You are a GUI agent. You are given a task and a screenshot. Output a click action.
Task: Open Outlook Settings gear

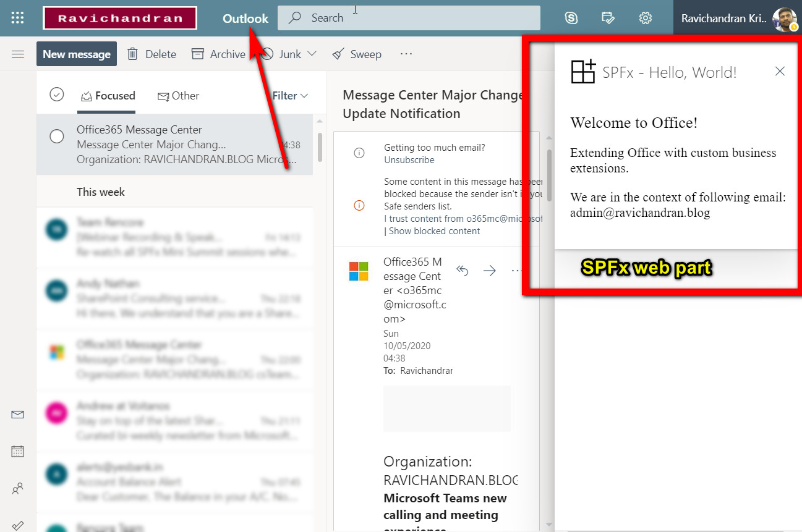coord(645,18)
